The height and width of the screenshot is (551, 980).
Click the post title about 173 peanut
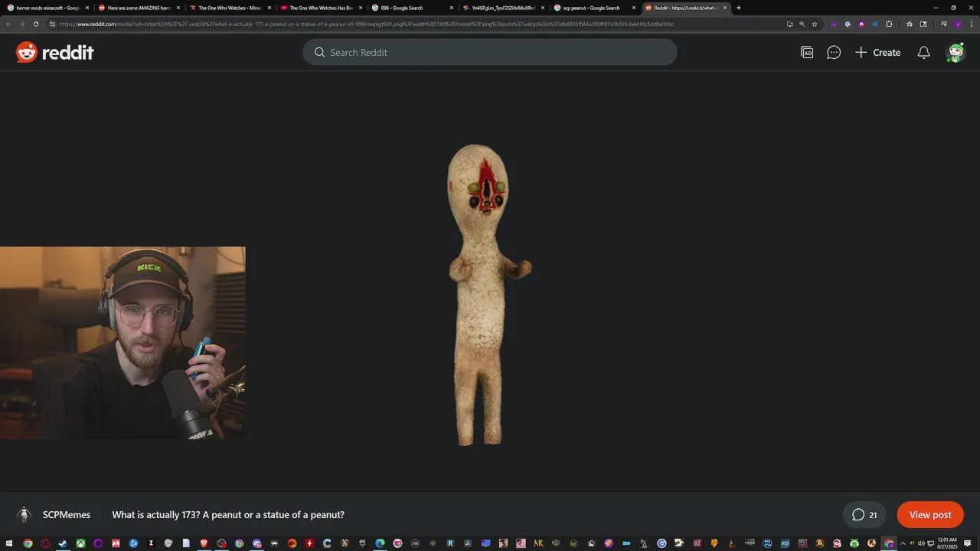(228, 515)
